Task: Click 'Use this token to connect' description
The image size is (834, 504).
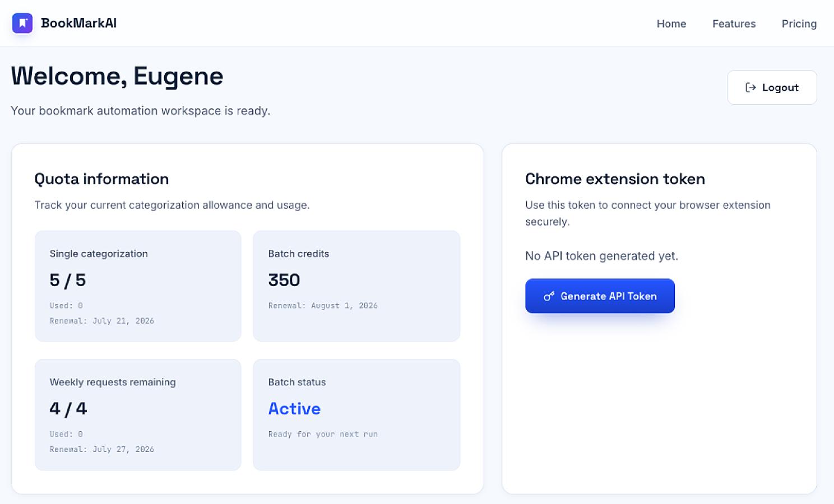Action: coord(648,213)
